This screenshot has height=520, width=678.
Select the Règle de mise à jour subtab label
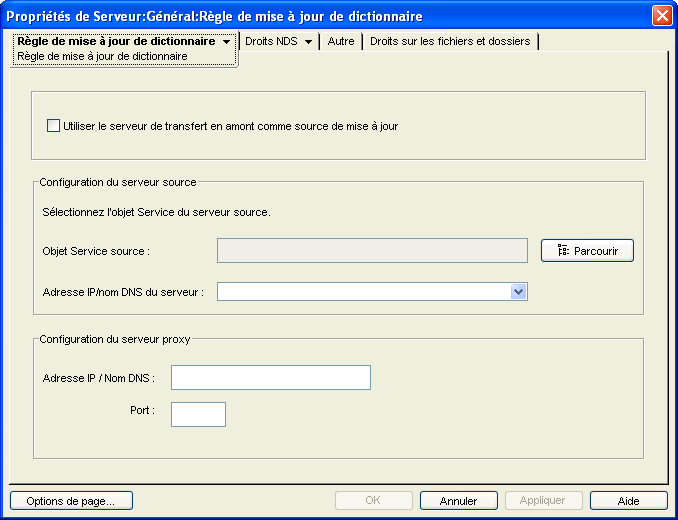(102, 57)
